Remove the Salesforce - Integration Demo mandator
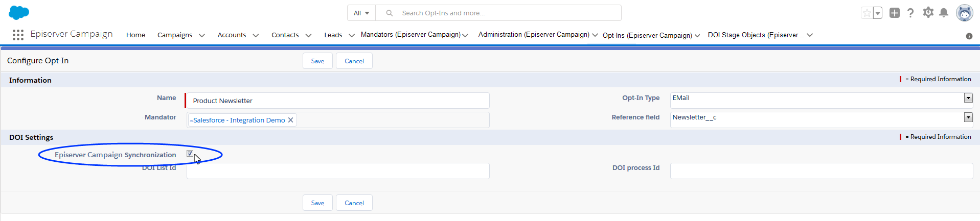The width and height of the screenshot is (980, 221). (x=290, y=120)
